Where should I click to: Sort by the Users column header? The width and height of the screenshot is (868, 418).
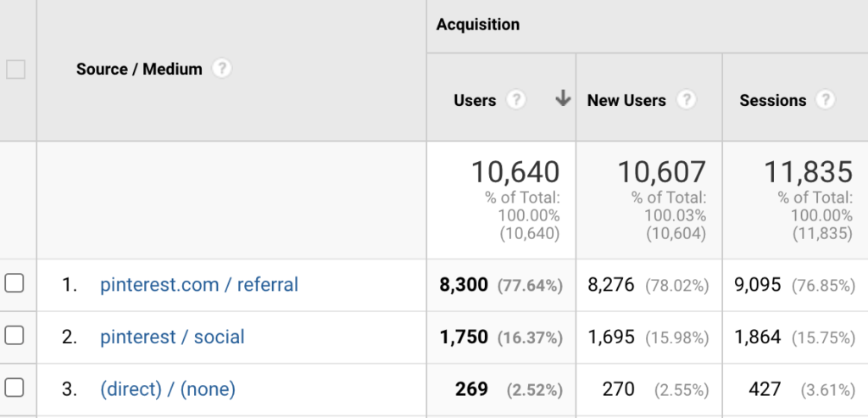(475, 100)
